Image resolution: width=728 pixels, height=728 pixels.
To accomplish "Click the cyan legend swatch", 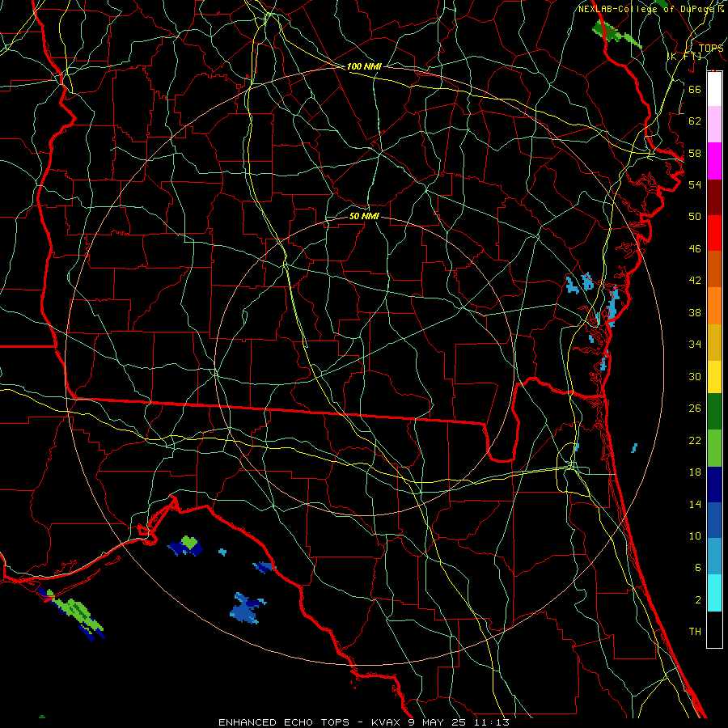I will tap(714, 593).
